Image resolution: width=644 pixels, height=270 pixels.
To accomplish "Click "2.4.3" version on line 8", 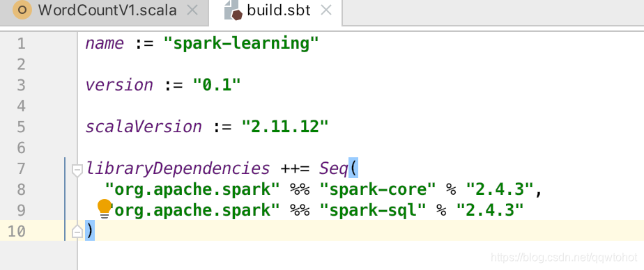I will click(x=500, y=190).
